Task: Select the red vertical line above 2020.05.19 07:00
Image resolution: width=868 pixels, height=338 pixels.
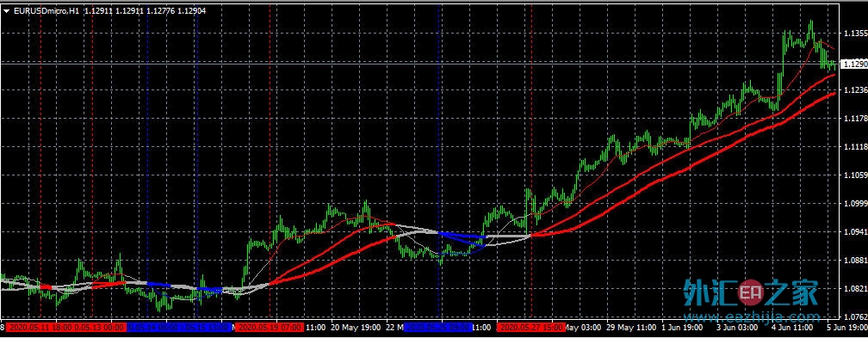Action: pyautogui.click(x=270, y=162)
